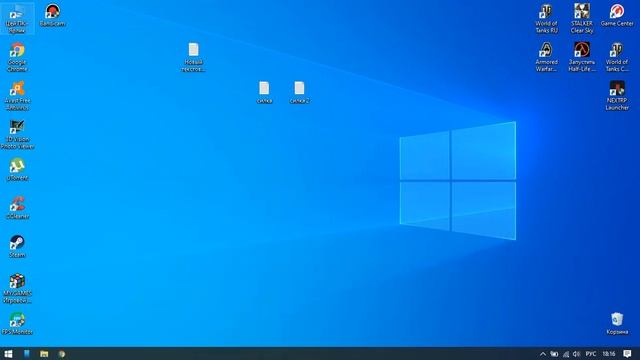Select the Half-Life launcher shortcut
The width and height of the screenshot is (640, 360).
click(x=582, y=57)
